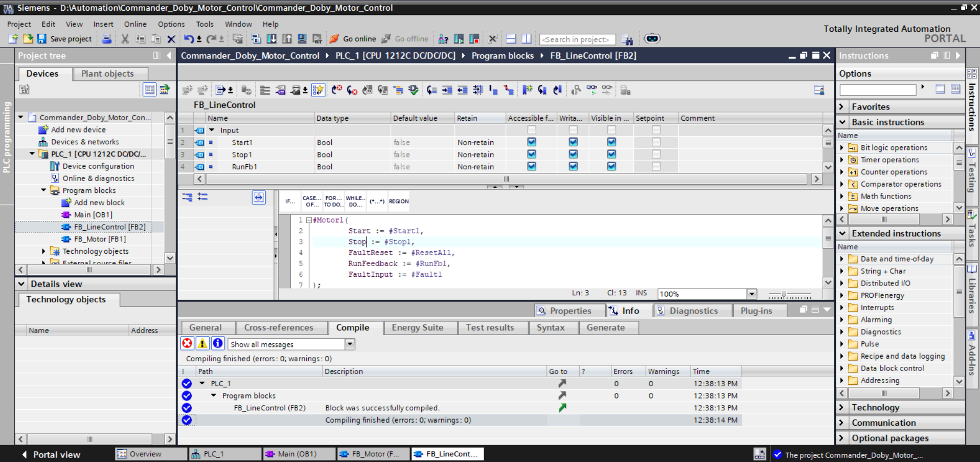This screenshot has width=980, height=462.
Task: Uncheck Accessible from HMI for RunFb1
Action: click(532, 166)
